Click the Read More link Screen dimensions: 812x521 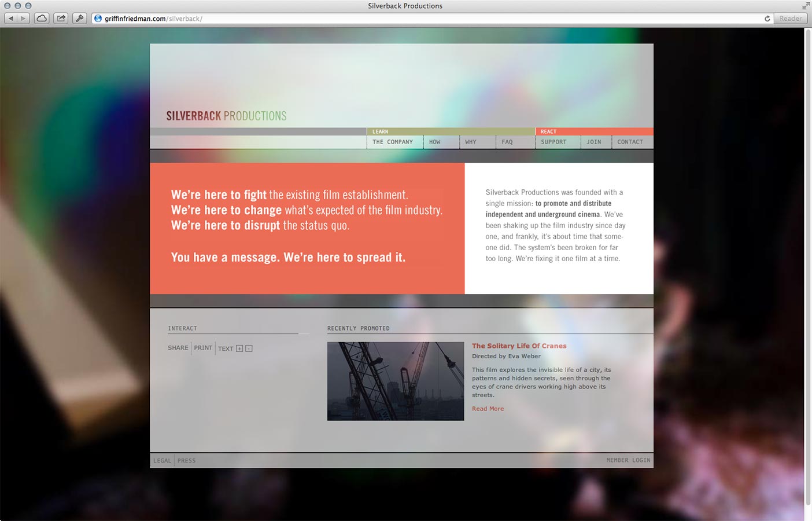[x=488, y=409]
